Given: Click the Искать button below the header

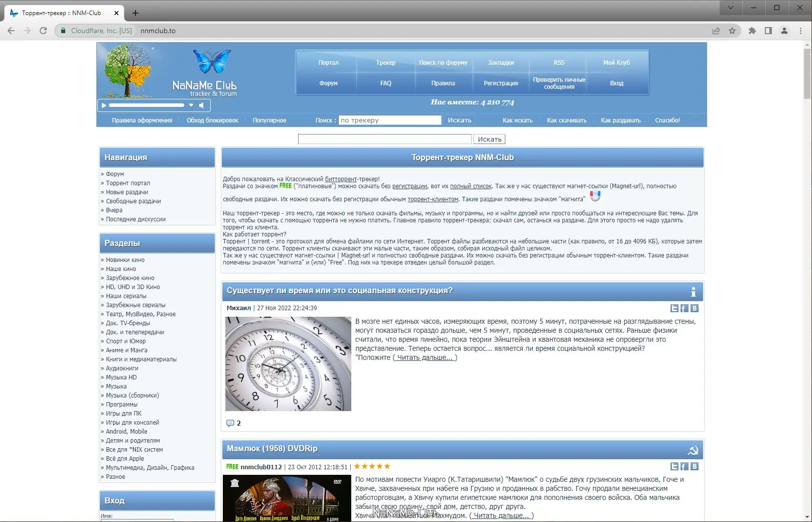Looking at the screenshot, I should pyautogui.click(x=489, y=139).
